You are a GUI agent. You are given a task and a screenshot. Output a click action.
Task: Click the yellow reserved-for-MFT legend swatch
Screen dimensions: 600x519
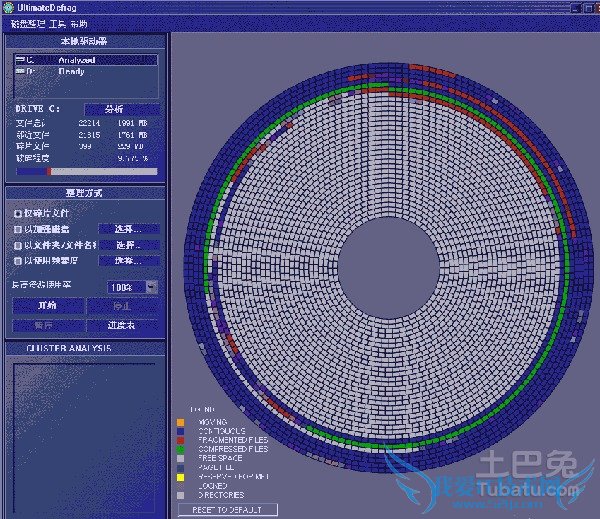click(181, 477)
